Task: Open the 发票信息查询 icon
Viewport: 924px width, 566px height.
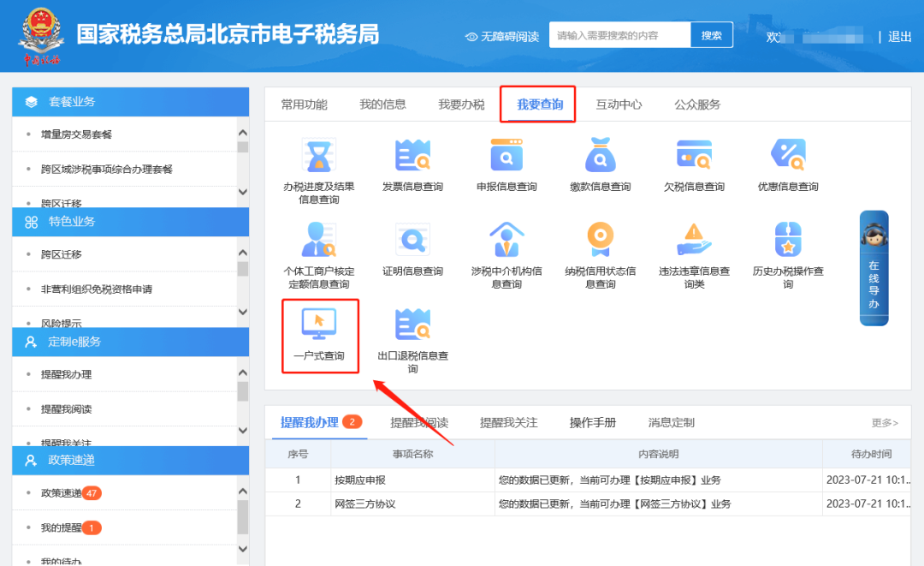Action: pyautogui.click(x=412, y=156)
